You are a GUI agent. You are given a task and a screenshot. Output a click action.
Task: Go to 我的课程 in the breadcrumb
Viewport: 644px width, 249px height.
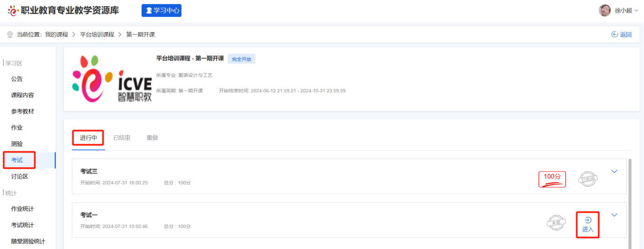pyautogui.click(x=56, y=35)
